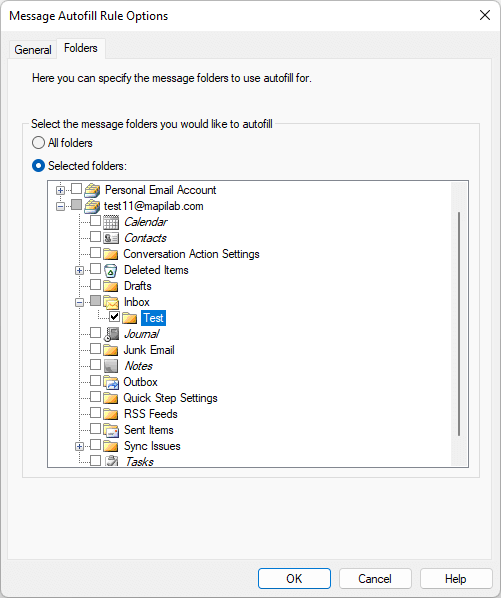Collapse the test11@mapilab.com account tree
501x598 pixels.
(x=60, y=206)
